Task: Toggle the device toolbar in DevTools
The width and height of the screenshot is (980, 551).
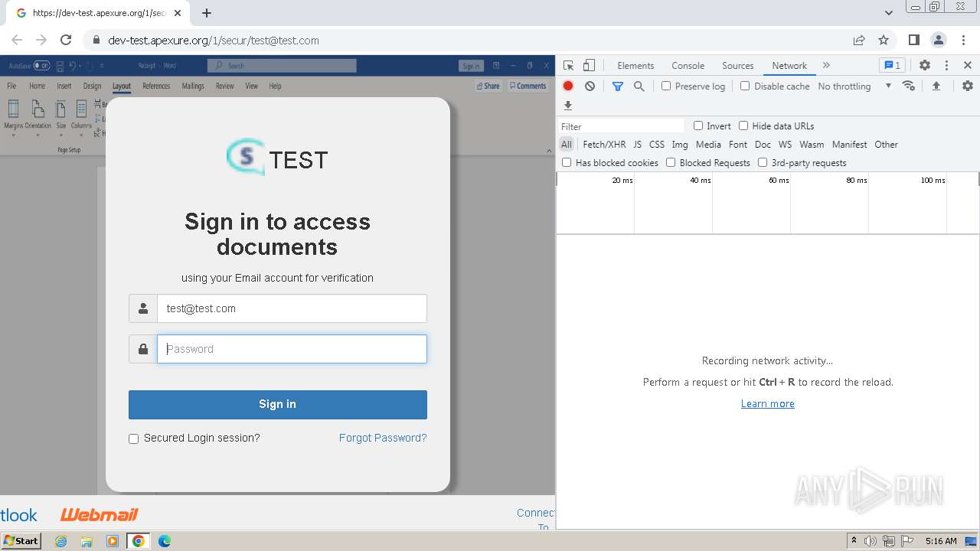Action: click(x=589, y=65)
